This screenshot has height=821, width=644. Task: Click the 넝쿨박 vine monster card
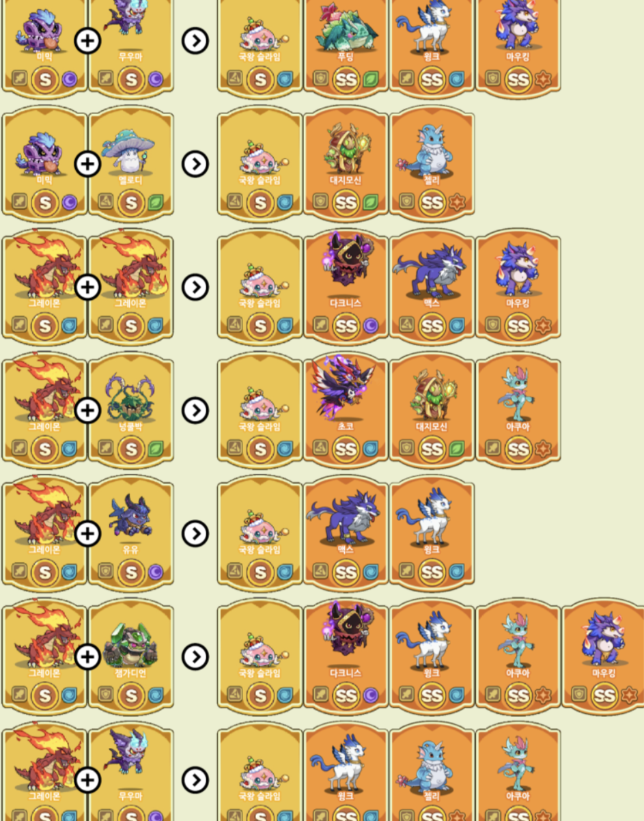pos(130,410)
